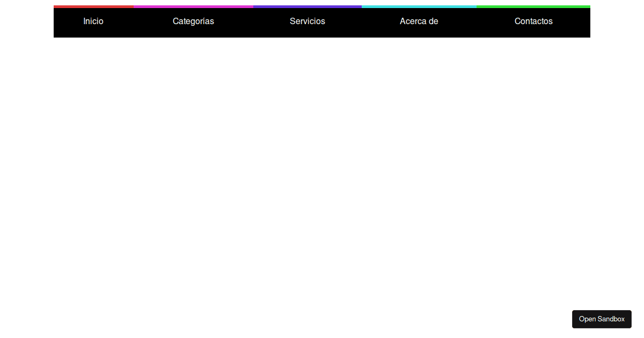Click black navbar padding right of Contactos
The height and width of the screenshot is (338, 644).
pyautogui.click(x=577, y=23)
